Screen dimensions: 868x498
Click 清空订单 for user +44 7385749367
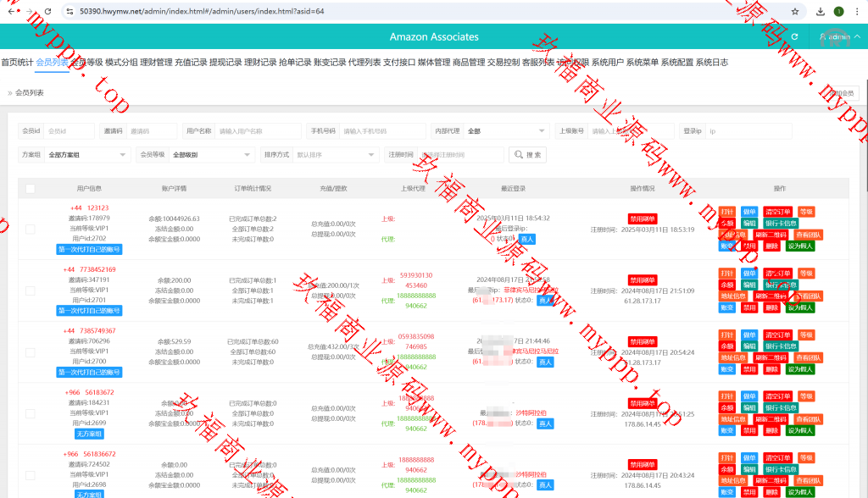pyautogui.click(x=777, y=335)
